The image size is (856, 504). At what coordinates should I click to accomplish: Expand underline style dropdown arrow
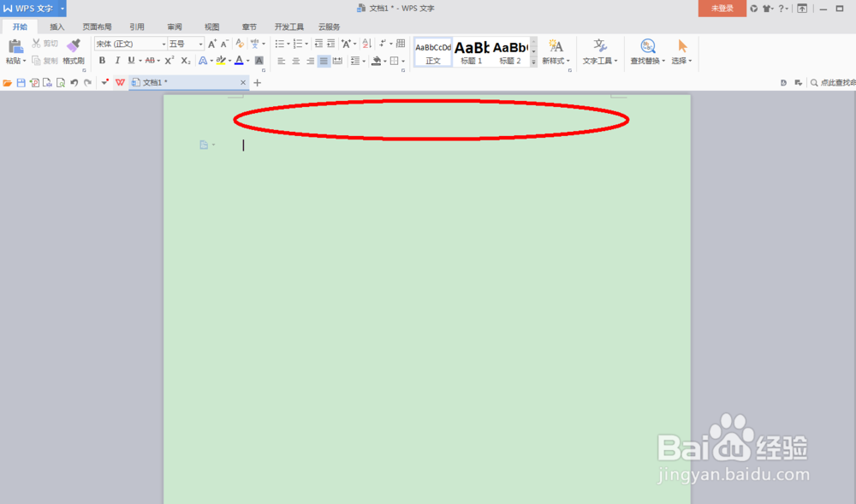140,61
